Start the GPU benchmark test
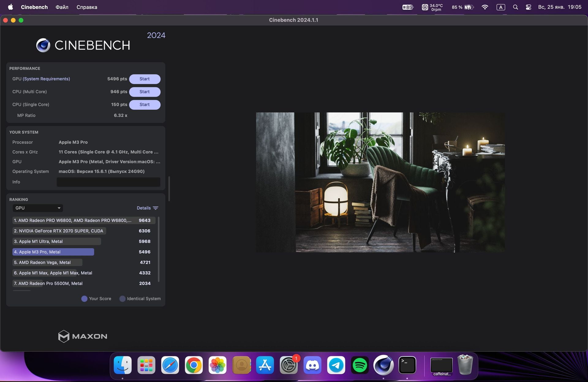Viewport: 588px width, 382px height. tap(145, 79)
